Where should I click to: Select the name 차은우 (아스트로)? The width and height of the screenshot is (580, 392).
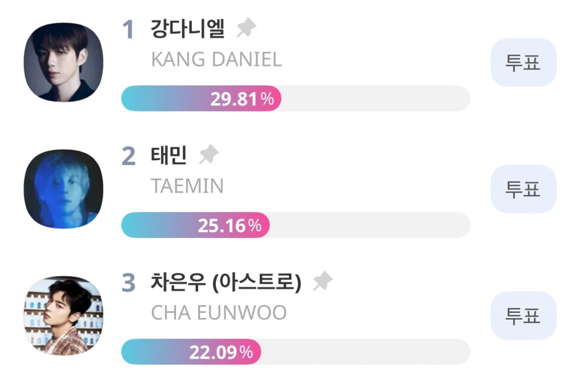(x=226, y=283)
